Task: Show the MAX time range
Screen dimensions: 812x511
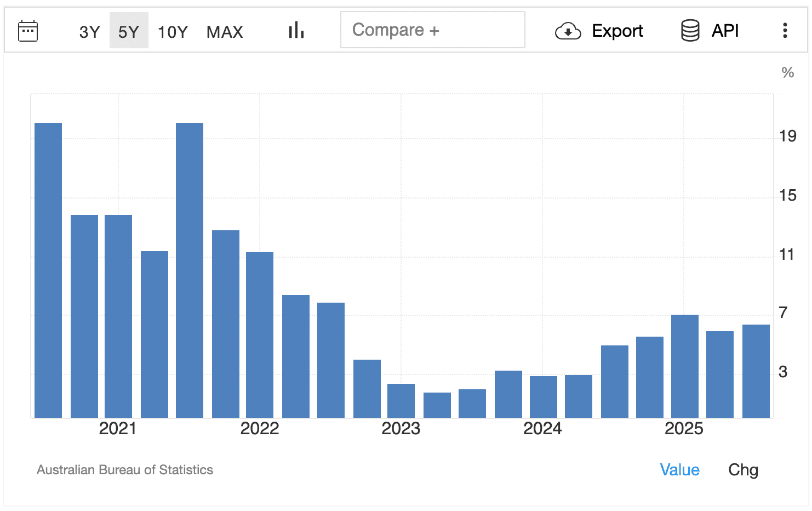Action: pyautogui.click(x=225, y=32)
